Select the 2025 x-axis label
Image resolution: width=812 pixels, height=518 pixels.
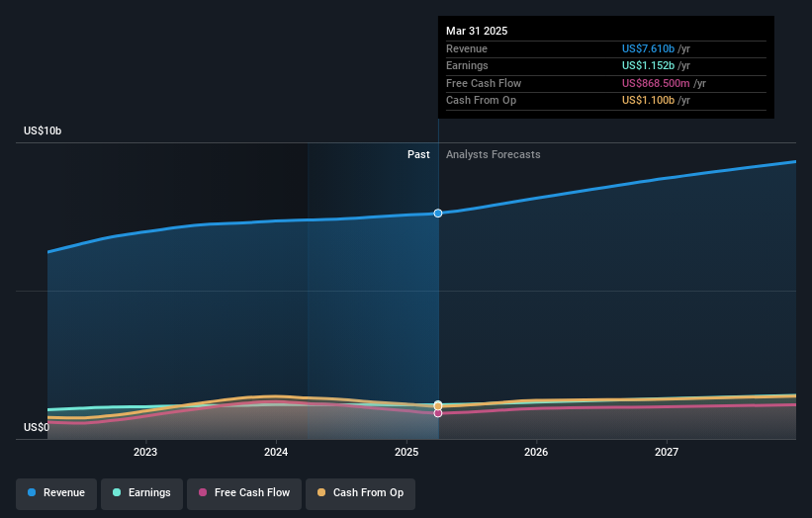[406, 452]
